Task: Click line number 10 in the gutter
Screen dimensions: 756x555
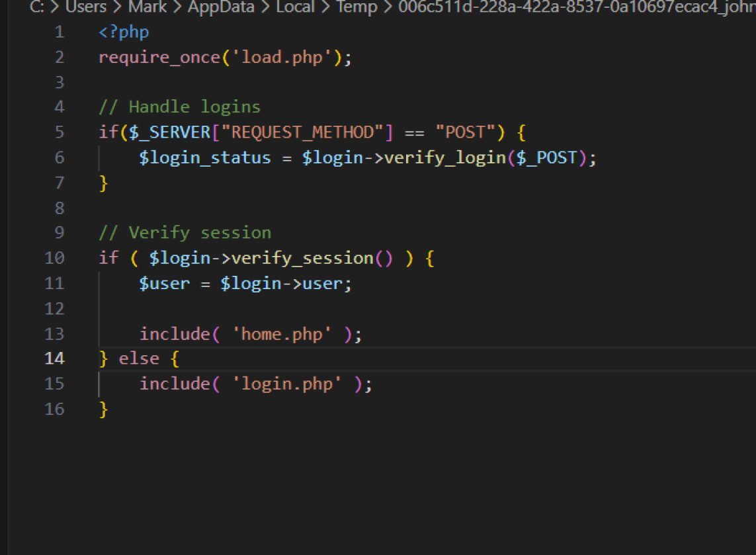Action: (55, 258)
